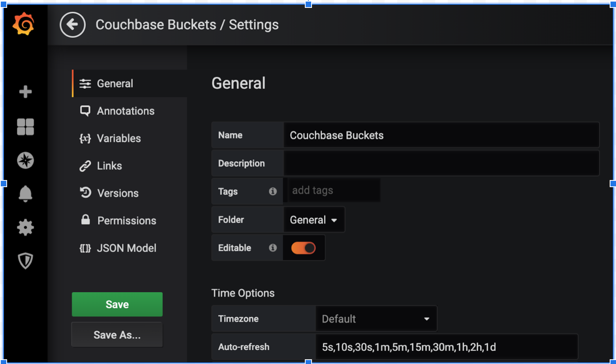Open Alerting via the bell icon
The image size is (616, 364).
click(x=25, y=194)
